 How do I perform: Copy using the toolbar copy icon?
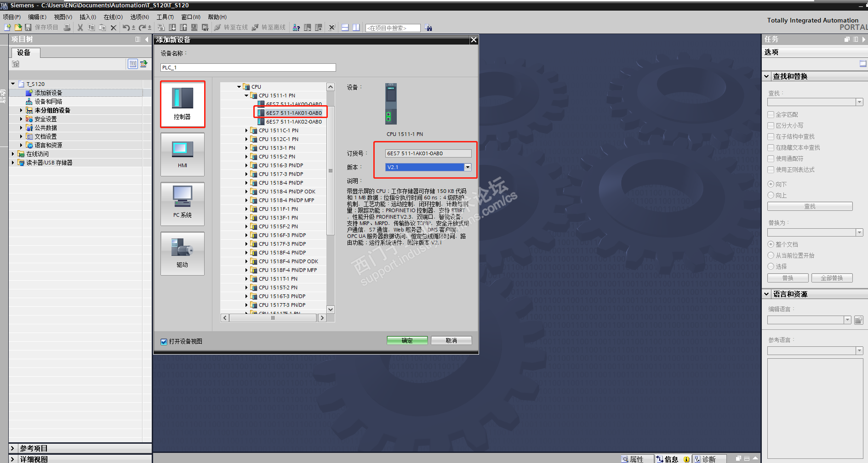91,28
